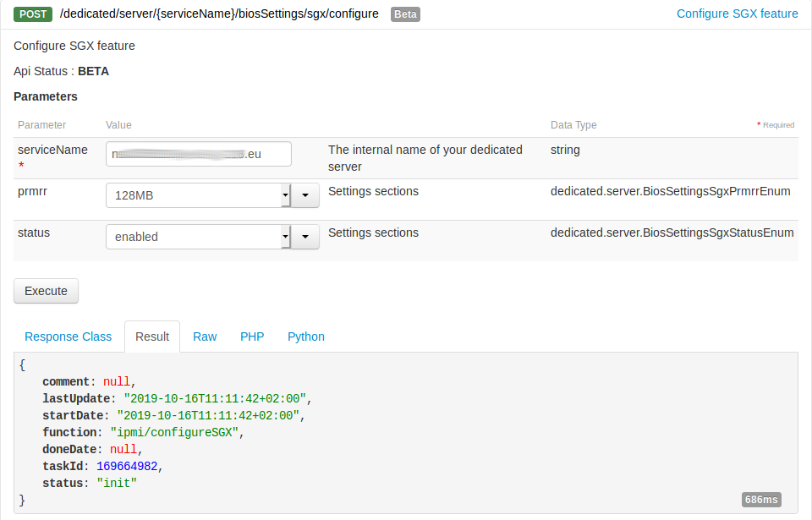Switch to the Raw tab
This screenshot has height=520, width=812.
(x=205, y=337)
